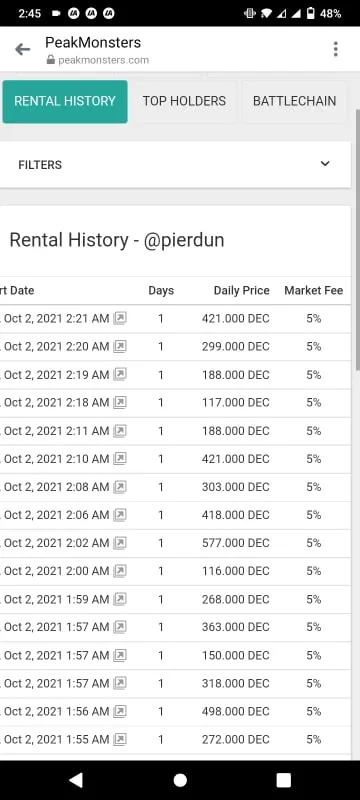
Task: Open transaction link for 2:21 AM rental
Action: click(120, 318)
